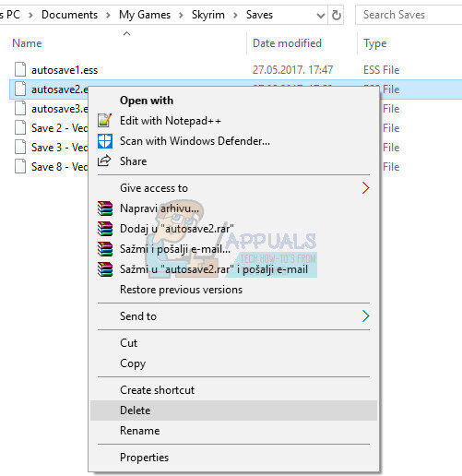Expand the Send to submenu arrow

tap(365, 316)
